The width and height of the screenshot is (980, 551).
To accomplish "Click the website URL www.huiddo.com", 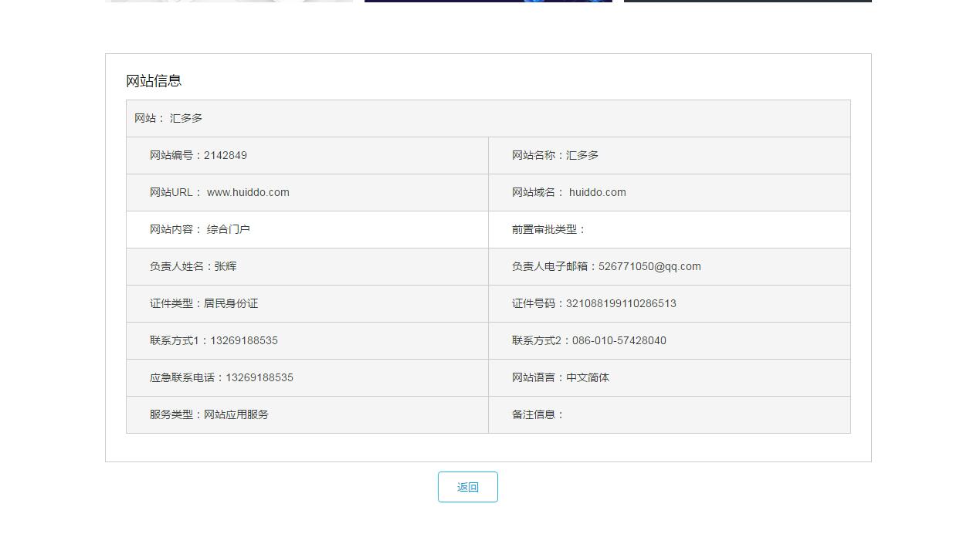I will point(249,192).
